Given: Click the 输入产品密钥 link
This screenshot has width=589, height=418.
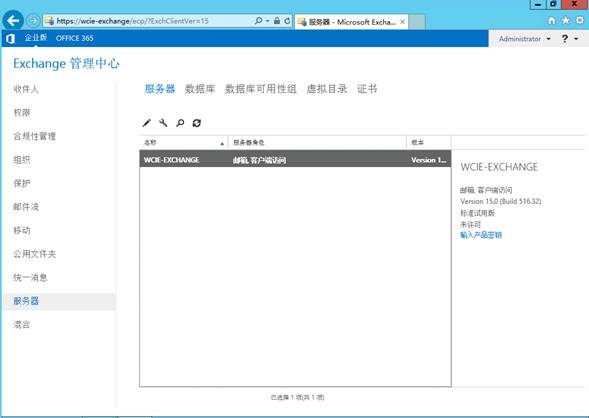Looking at the screenshot, I should tap(481, 235).
